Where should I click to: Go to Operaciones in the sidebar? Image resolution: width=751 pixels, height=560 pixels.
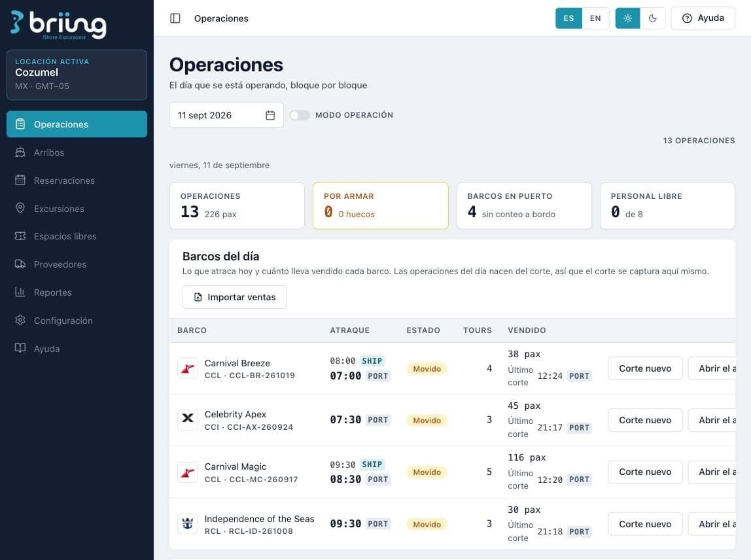(x=77, y=124)
